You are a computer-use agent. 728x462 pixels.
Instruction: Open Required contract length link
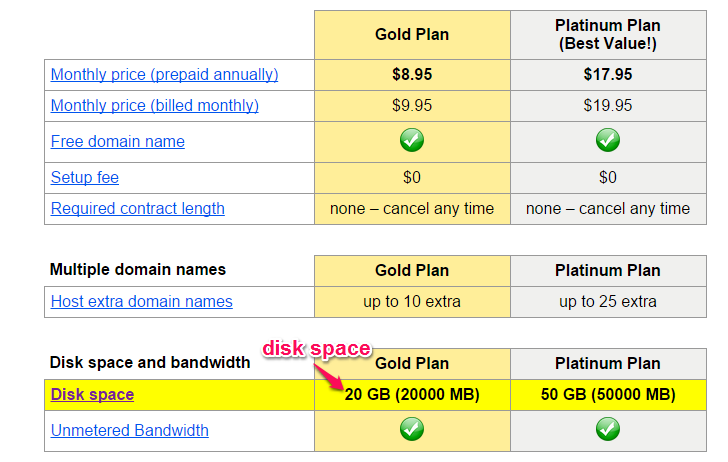coord(137,208)
